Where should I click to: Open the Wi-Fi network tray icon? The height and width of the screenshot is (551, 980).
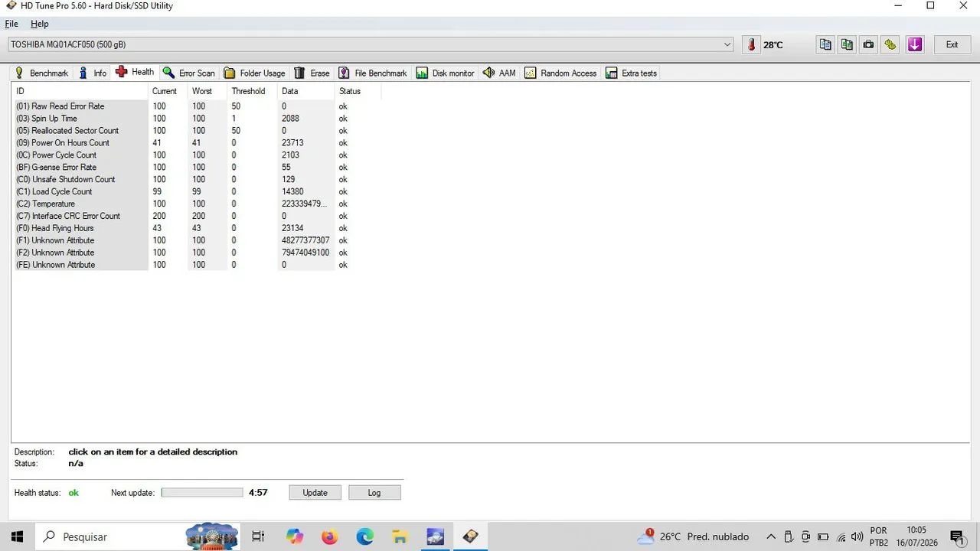841,536
